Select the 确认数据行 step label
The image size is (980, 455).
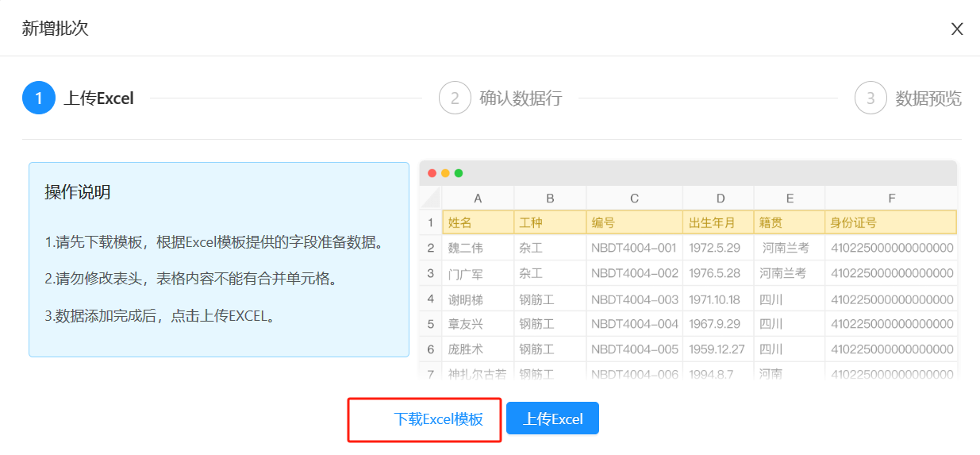pos(521,98)
